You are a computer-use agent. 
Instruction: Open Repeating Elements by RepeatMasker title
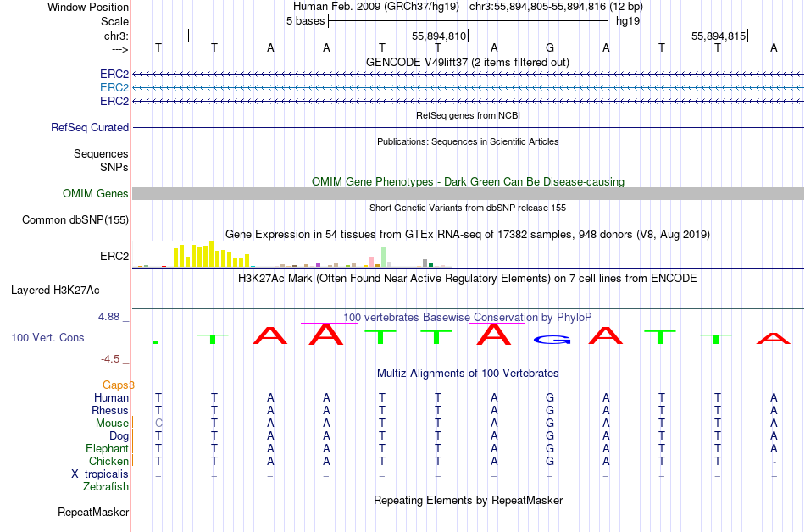tap(468, 500)
